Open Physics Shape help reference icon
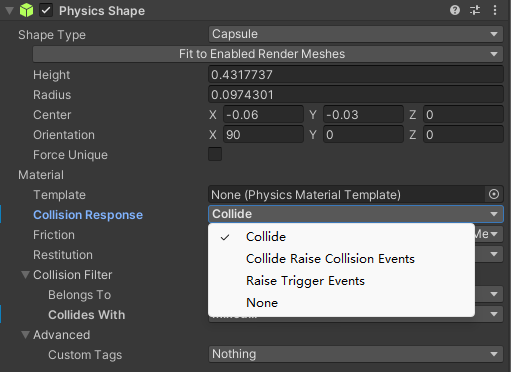511x372 pixels. (x=455, y=10)
